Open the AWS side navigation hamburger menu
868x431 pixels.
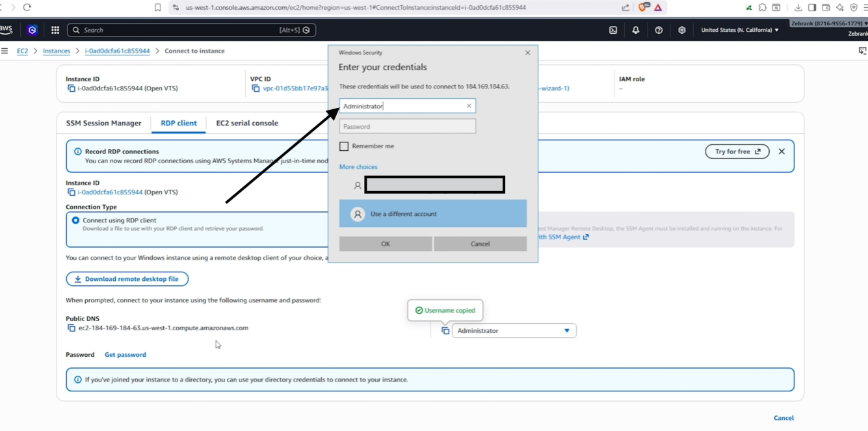[5, 51]
